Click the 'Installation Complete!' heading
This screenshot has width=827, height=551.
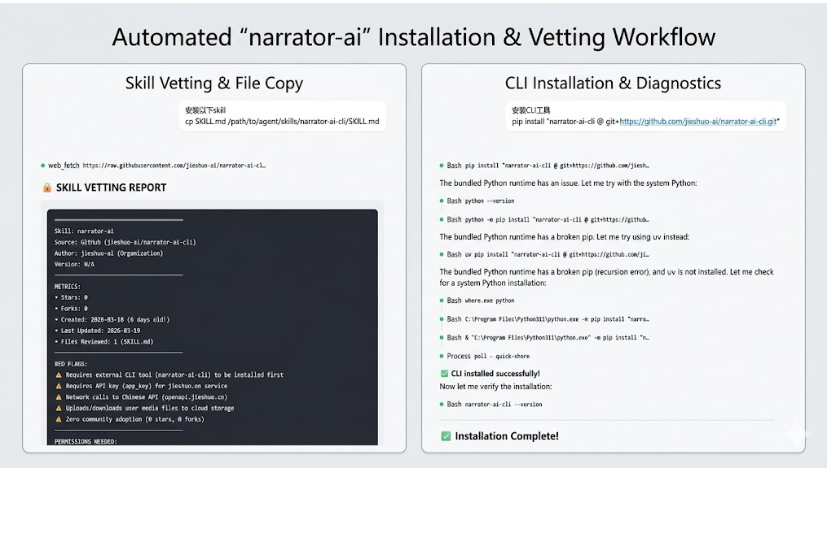pyautogui.click(x=506, y=436)
